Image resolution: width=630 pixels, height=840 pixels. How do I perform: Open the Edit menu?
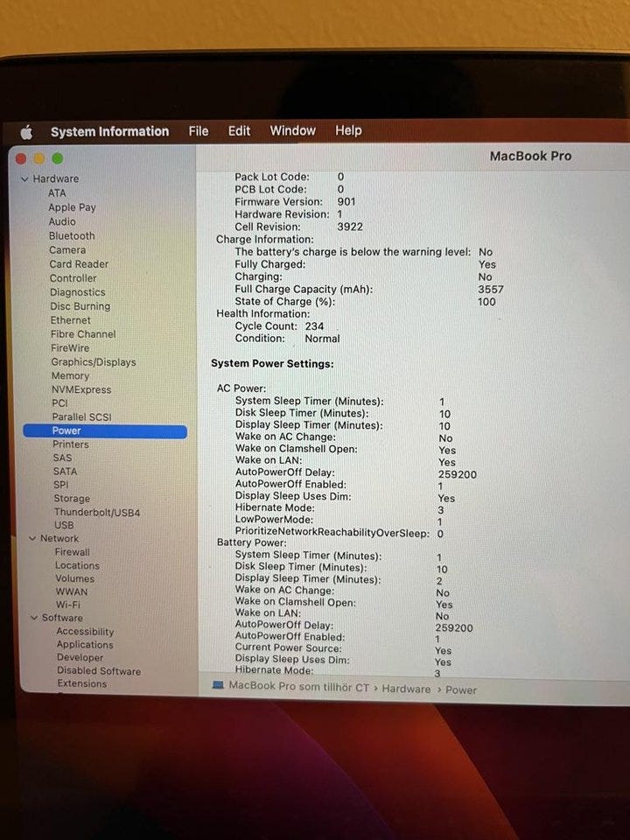click(x=239, y=131)
